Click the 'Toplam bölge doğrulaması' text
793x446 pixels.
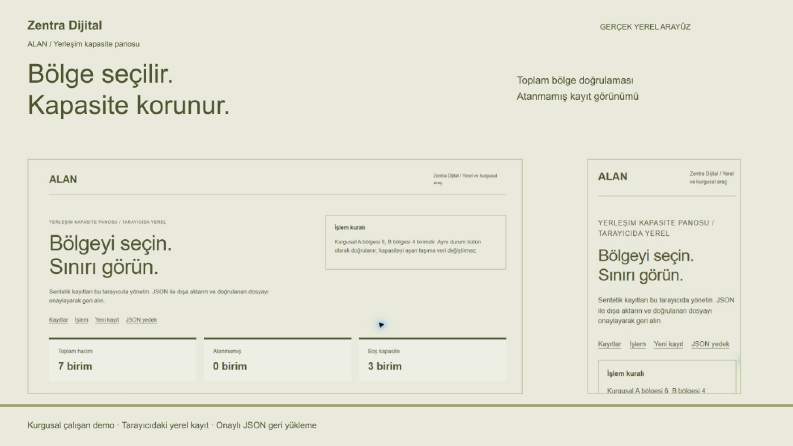tap(575, 80)
